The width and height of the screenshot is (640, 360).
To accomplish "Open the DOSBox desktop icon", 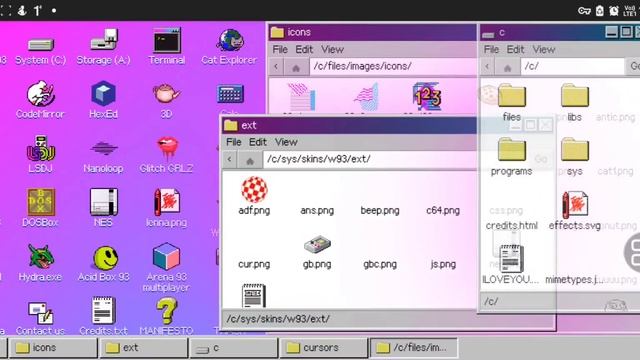I will coord(40,208).
